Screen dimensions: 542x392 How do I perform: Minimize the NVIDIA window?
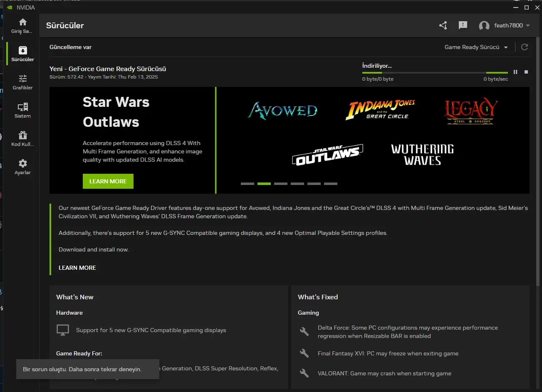tap(516, 7)
